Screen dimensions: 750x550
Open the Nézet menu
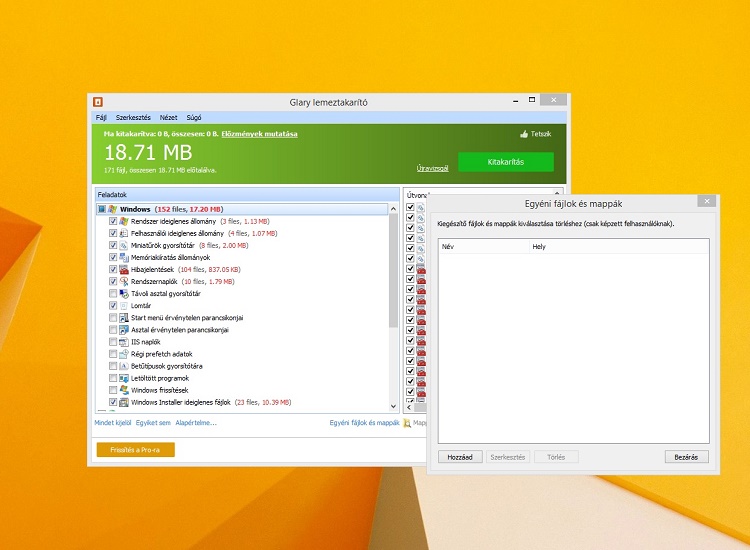pos(168,117)
